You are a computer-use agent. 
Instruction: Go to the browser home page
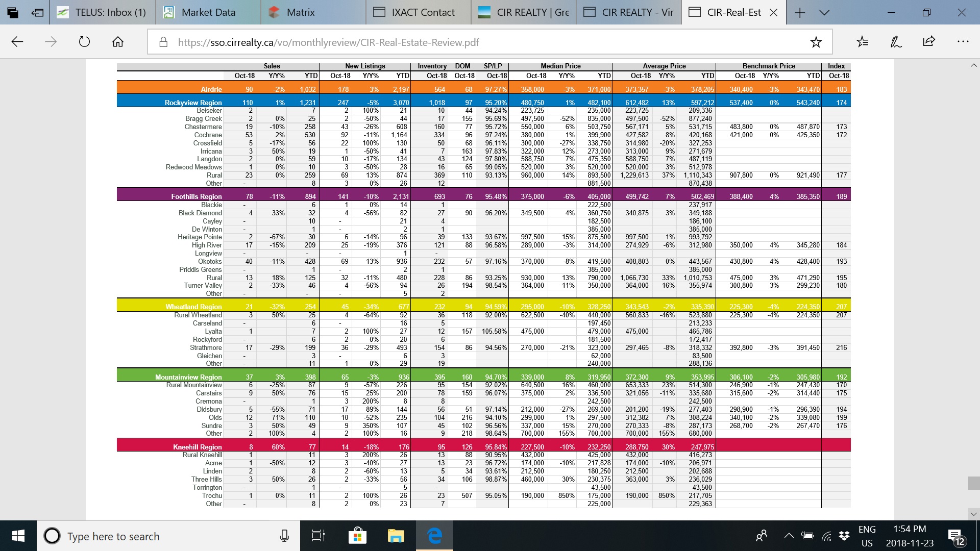click(x=118, y=42)
